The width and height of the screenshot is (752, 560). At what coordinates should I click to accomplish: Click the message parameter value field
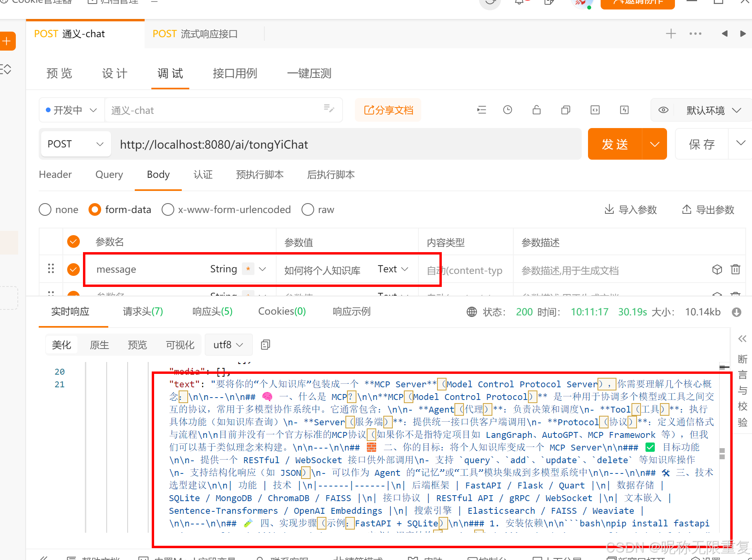pos(322,270)
